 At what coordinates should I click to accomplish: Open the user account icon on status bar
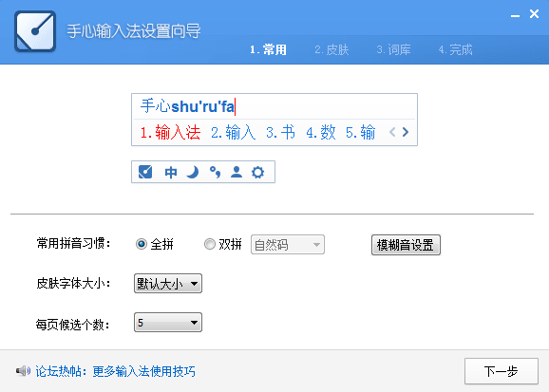point(237,172)
